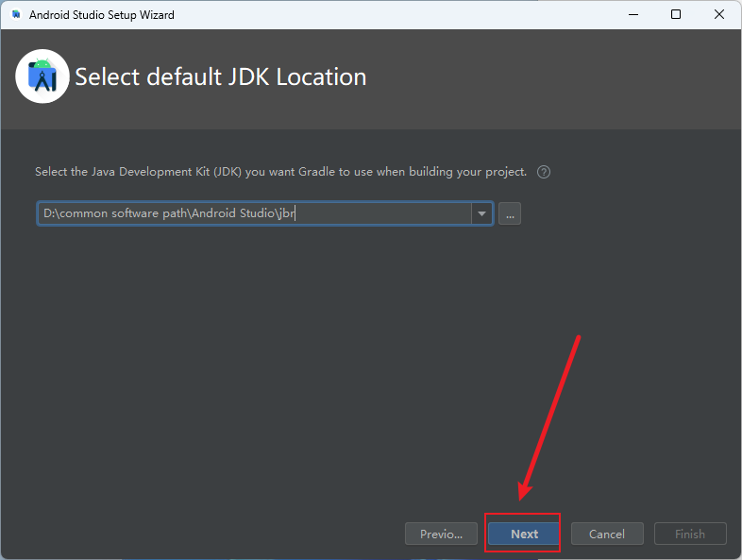Cancel the setup wizard
742x560 pixels.
(x=607, y=534)
